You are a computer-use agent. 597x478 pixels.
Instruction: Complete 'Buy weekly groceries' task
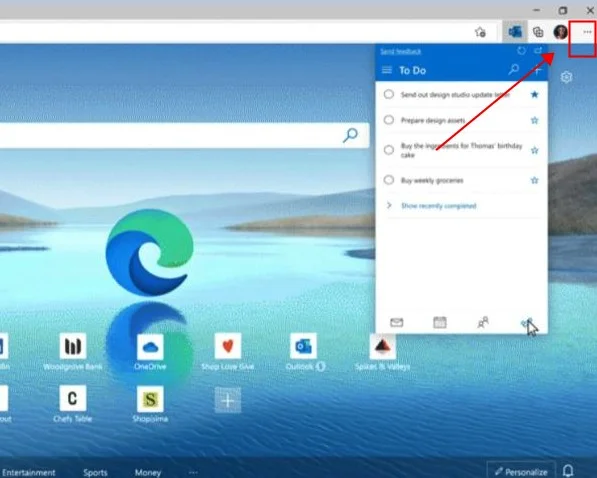coord(389,180)
